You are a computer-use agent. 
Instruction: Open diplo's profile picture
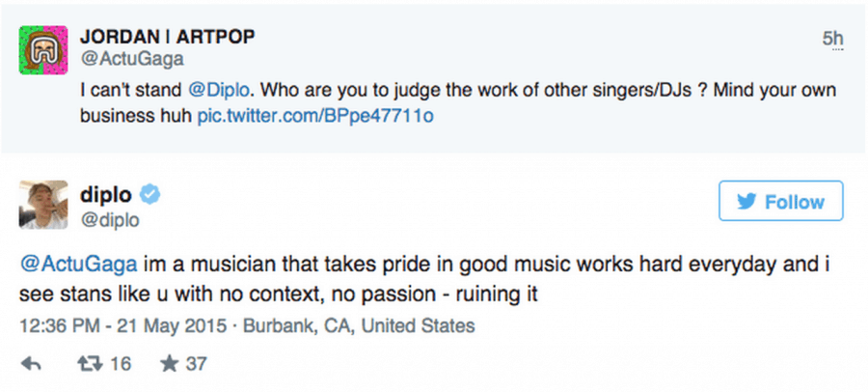[x=43, y=205]
